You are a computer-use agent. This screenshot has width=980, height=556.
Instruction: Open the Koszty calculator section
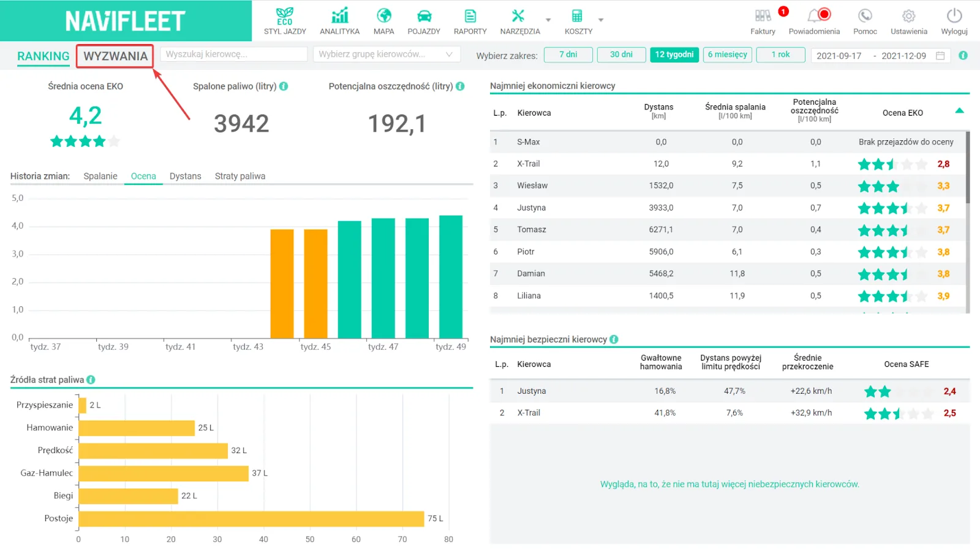pyautogui.click(x=578, y=21)
